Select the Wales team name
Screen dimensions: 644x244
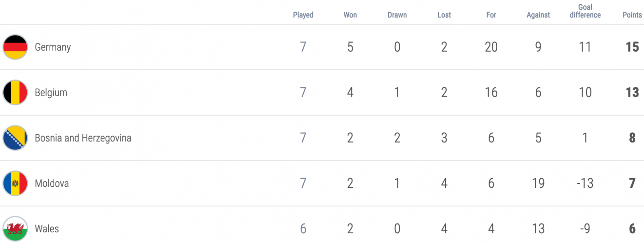point(47,229)
